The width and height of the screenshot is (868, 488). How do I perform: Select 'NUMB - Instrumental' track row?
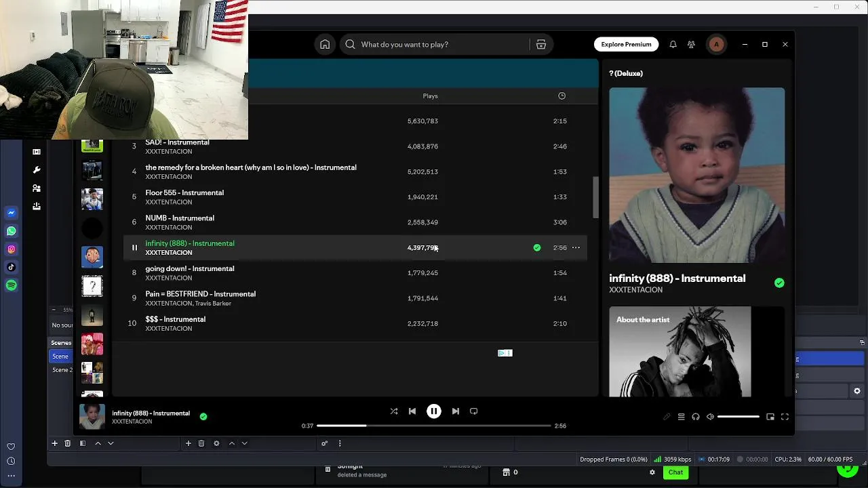point(355,222)
